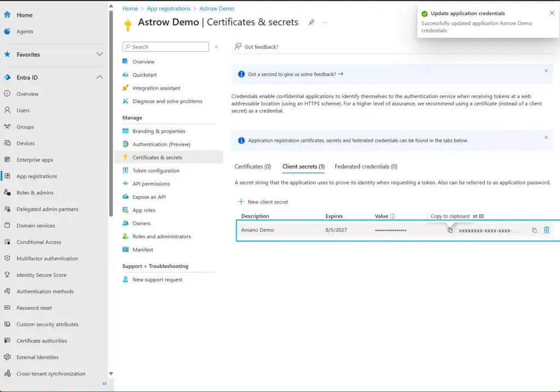Expand the Favorites section chevron

[x=100, y=54]
